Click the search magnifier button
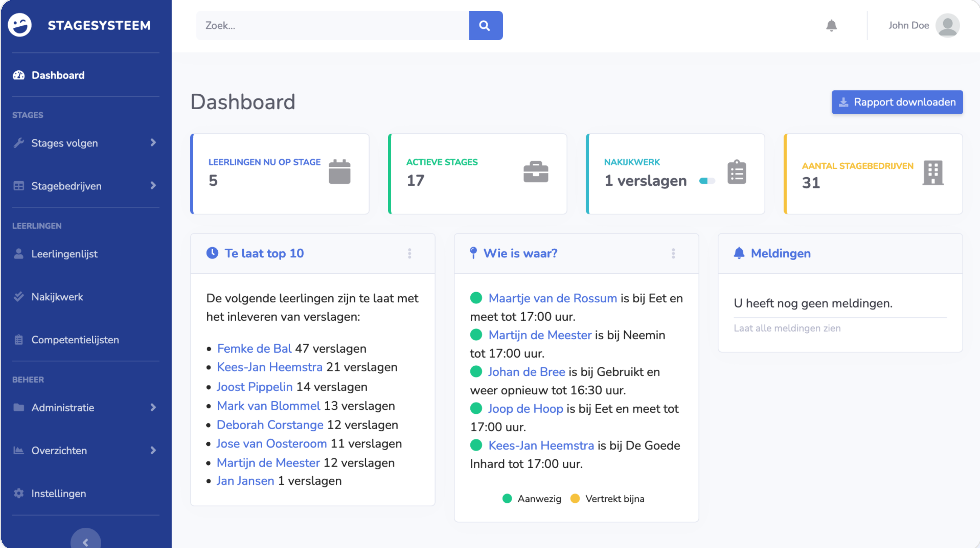This screenshot has height=548, width=980. tap(485, 26)
